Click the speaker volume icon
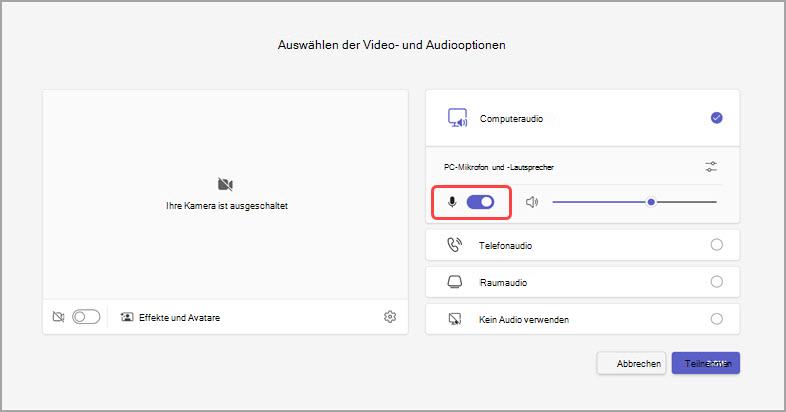The height and width of the screenshot is (412, 786). point(532,202)
